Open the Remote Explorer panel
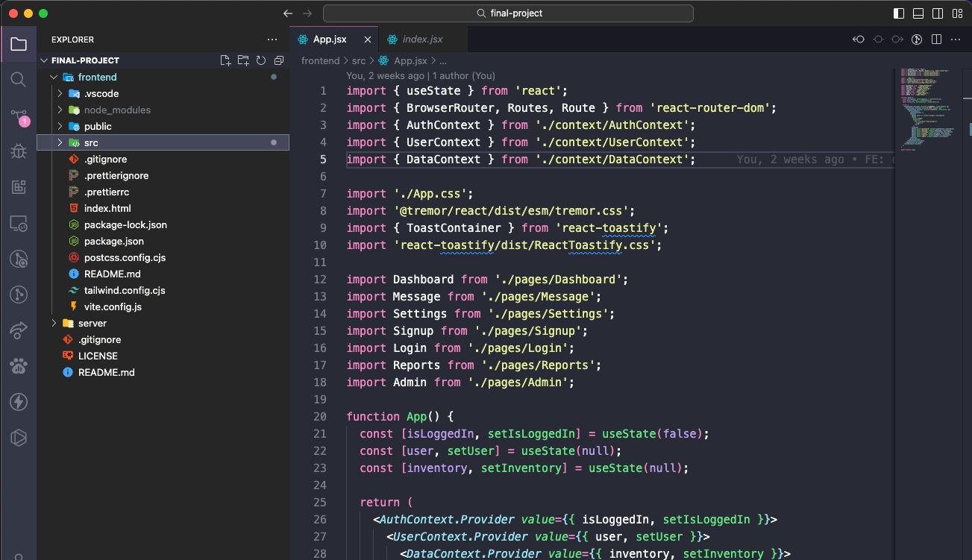The image size is (972, 560). pos(19,223)
